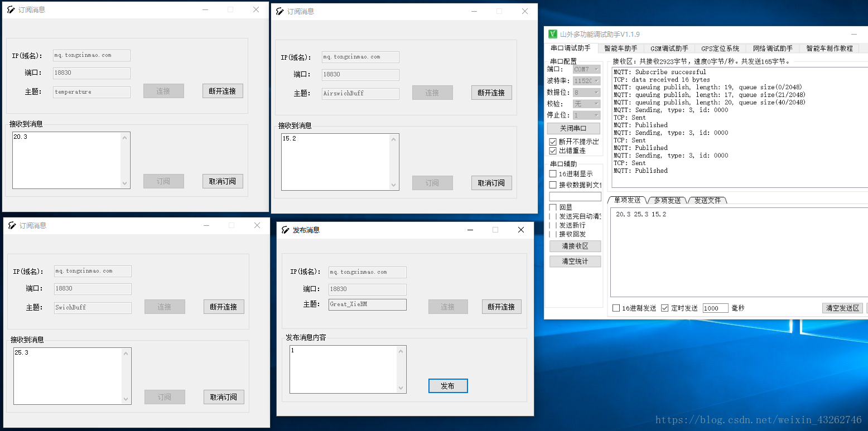Click the Great_XieBM topic field
The height and width of the screenshot is (431, 868).
[x=368, y=304]
